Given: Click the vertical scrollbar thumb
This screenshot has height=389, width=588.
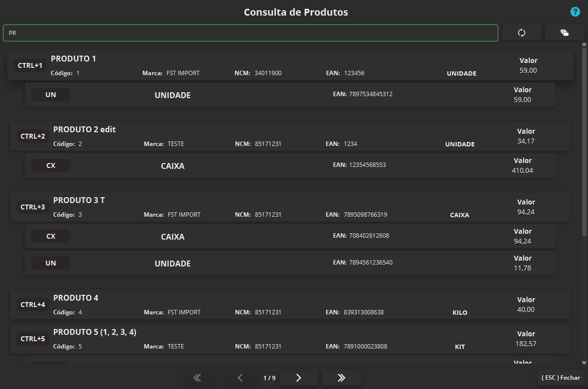Looking at the screenshot, I should (584, 142).
